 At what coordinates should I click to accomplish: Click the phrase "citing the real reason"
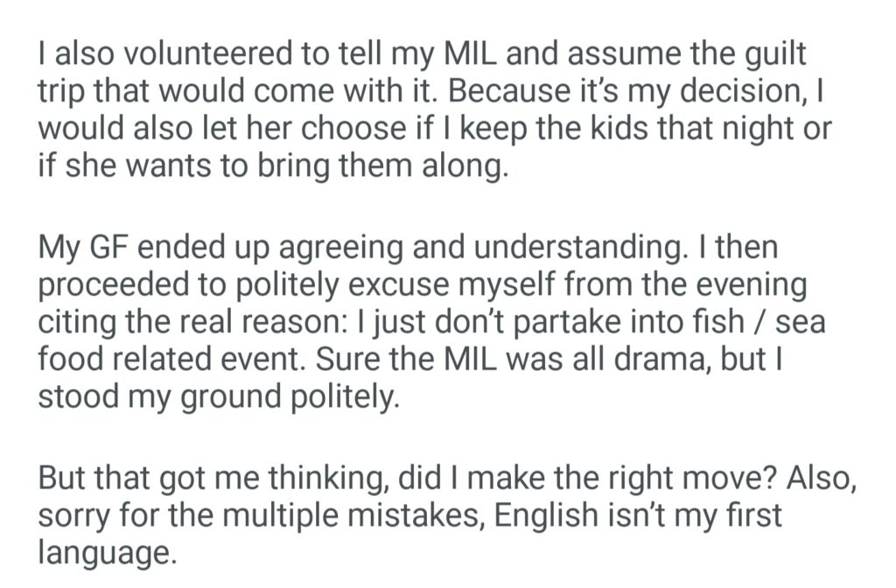point(184,322)
